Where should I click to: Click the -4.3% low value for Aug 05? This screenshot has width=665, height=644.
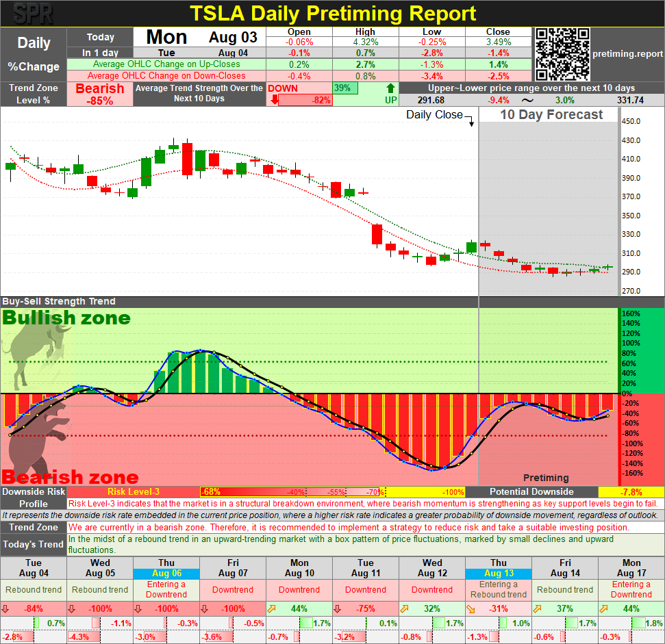[x=79, y=636]
